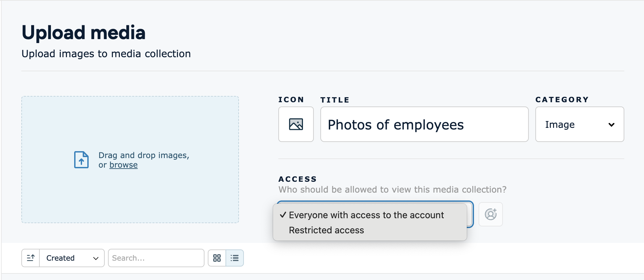Viewport: 644px width, 280px height.
Task: Switch to list view
Action: click(235, 258)
